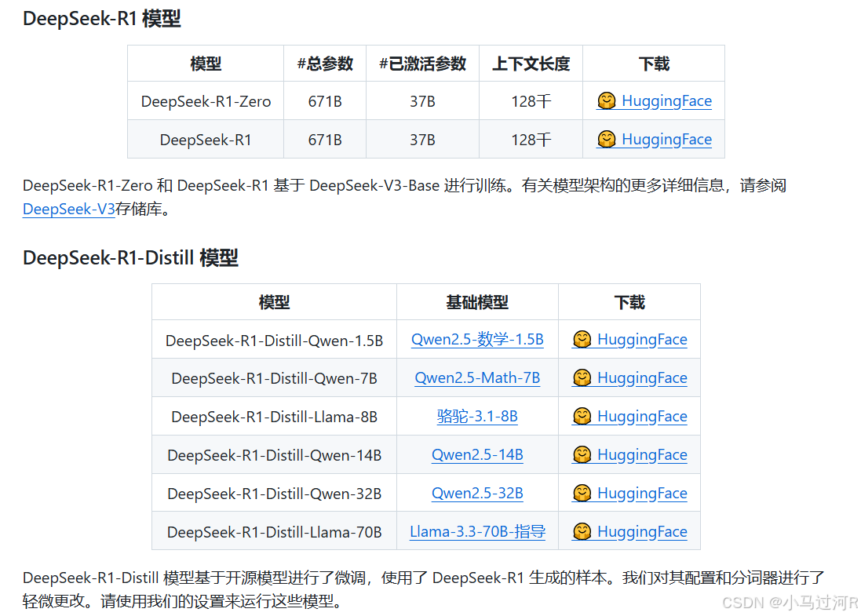
Task: Click hugging face emoji in DeepSeek-R1-Zero row
Action: click(x=606, y=101)
